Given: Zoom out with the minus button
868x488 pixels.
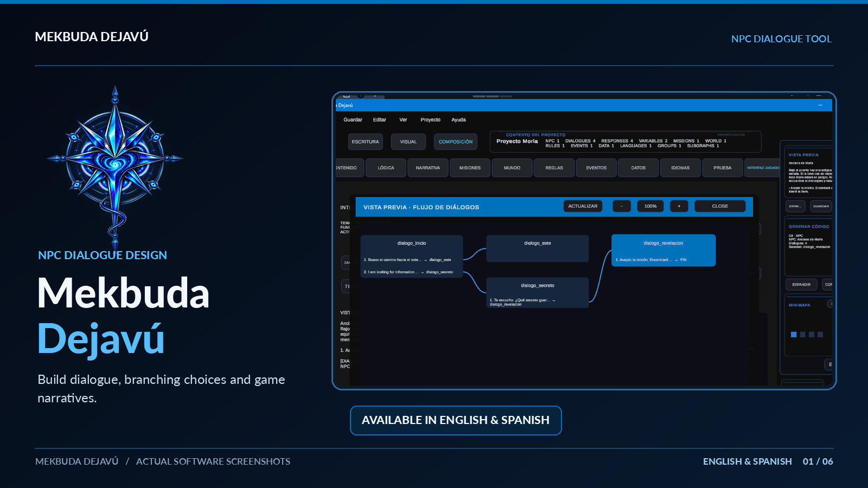Looking at the screenshot, I should (x=622, y=206).
